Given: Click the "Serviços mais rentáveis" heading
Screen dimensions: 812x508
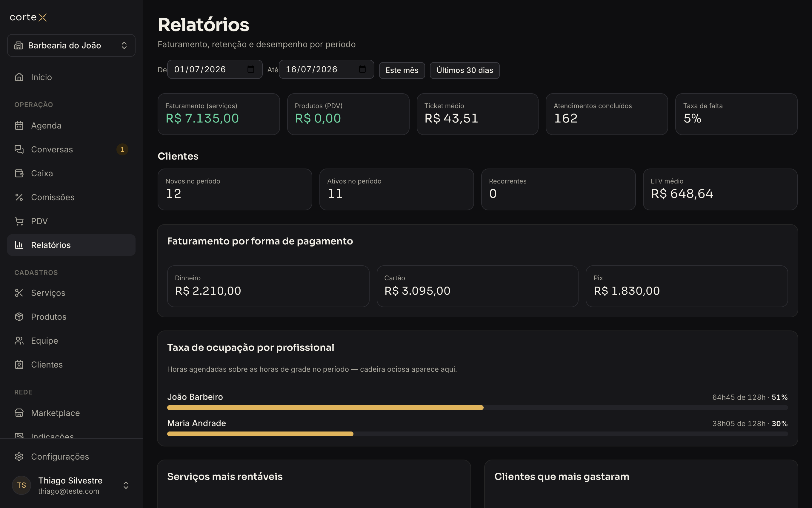Looking at the screenshot, I should point(225,476).
